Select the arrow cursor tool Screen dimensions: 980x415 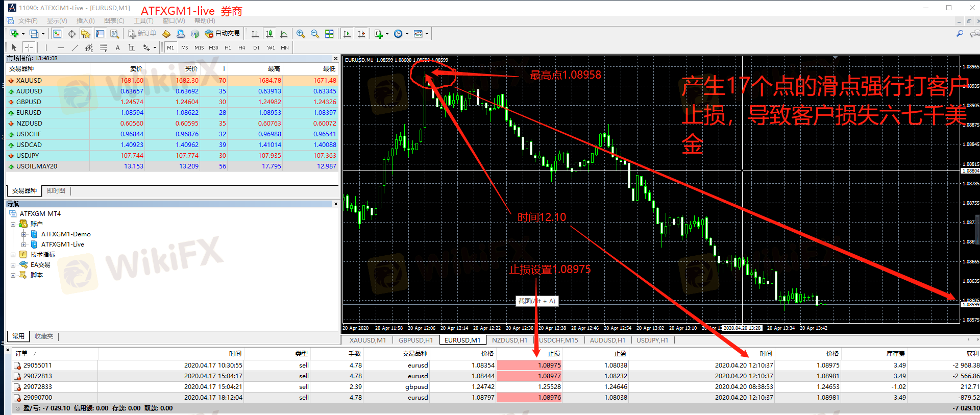point(14,47)
